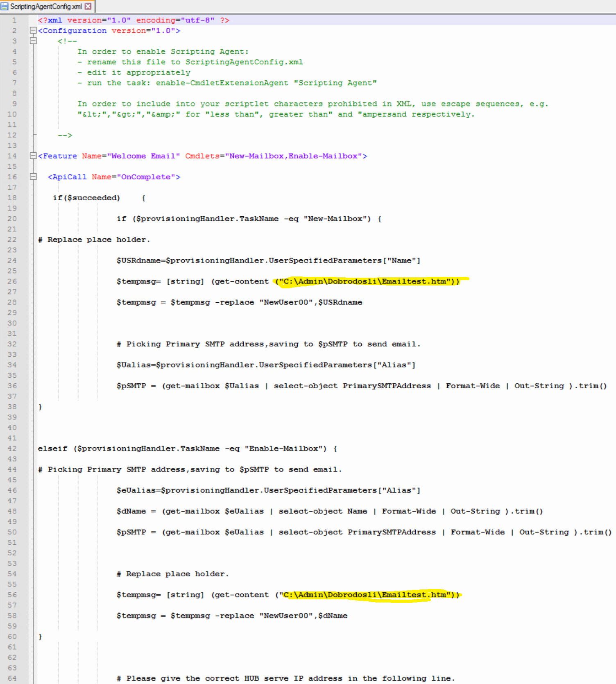Click the xml version declaration text
Viewport: 616px width, 684px height.
tap(134, 20)
